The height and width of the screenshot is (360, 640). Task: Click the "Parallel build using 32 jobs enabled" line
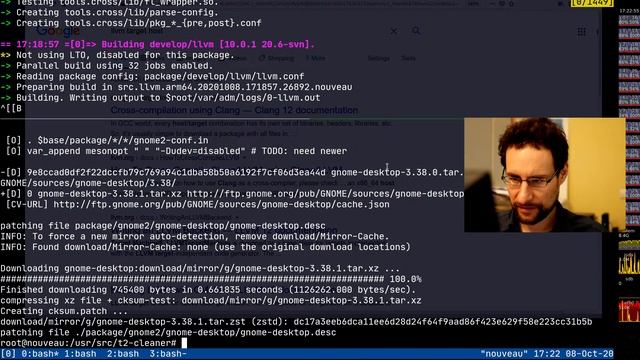click(x=107, y=65)
